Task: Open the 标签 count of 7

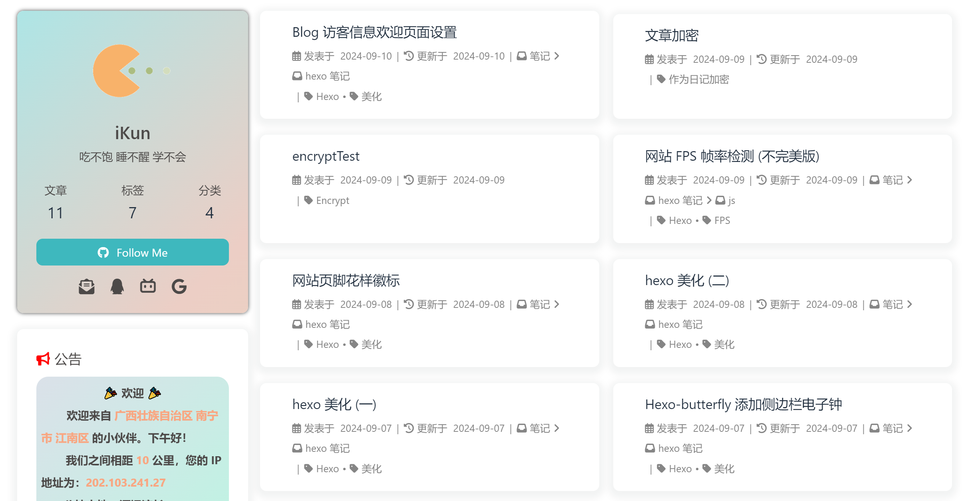Action: tap(133, 213)
